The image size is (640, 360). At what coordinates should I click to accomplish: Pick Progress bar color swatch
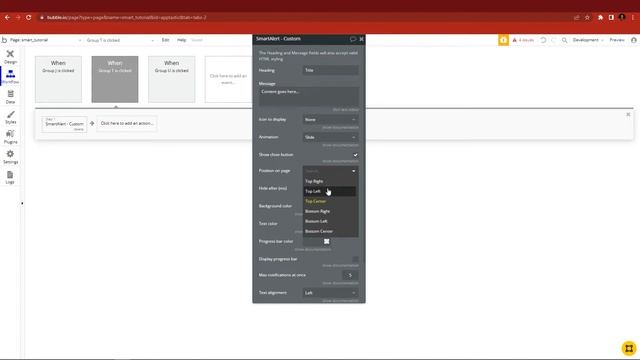tap(327, 241)
